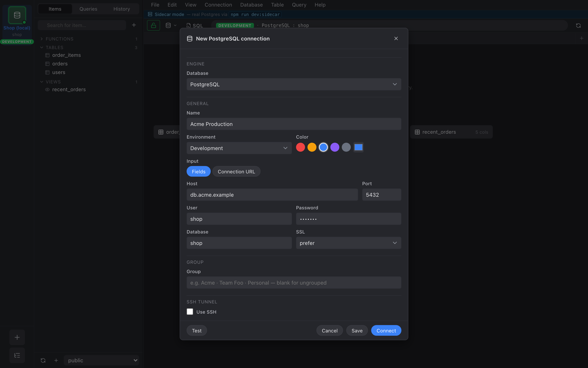Add a new tab with plus icon
Viewport: 588px width, 368px height.
(581, 38)
